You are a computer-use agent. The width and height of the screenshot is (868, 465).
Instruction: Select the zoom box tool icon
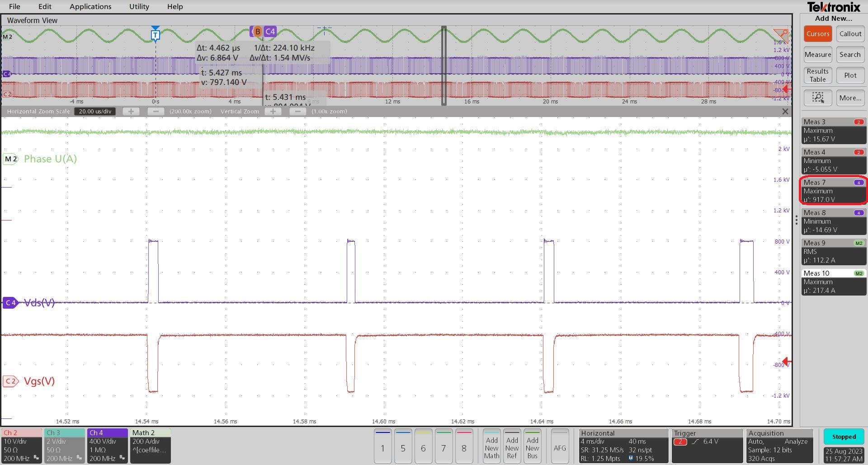(x=817, y=98)
